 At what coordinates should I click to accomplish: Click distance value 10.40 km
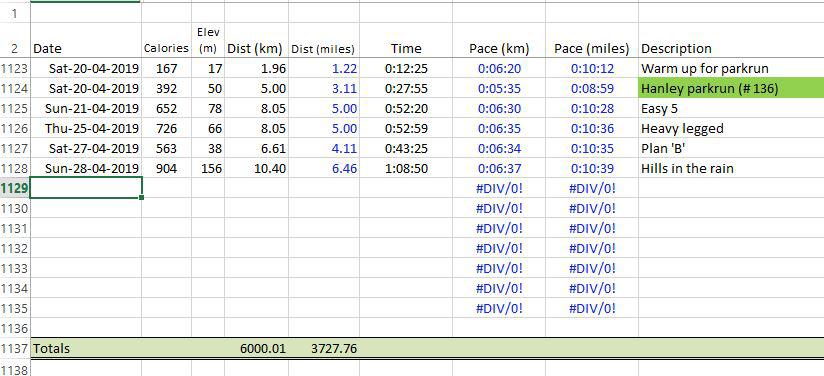(x=256, y=168)
